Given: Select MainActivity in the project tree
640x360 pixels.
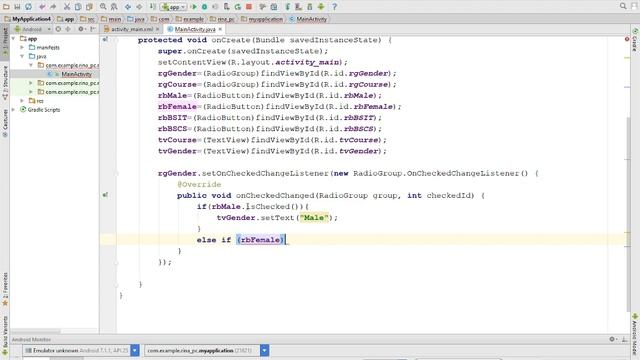Looking at the screenshot, I should [x=76, y=74].
